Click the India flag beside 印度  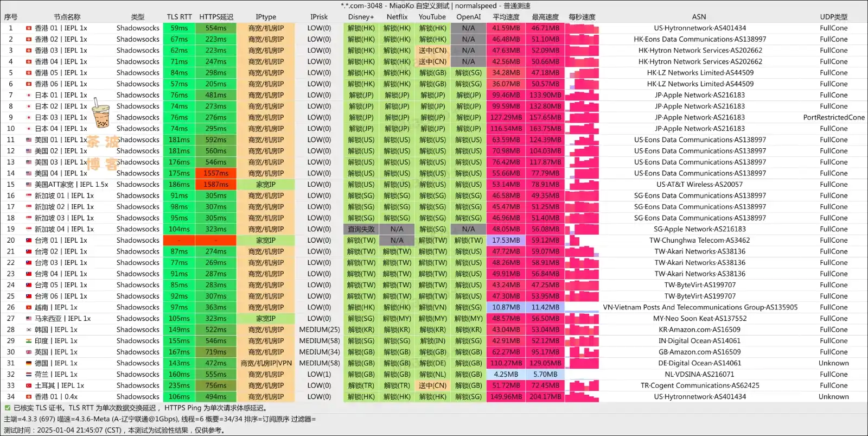(x=29, y=341)
